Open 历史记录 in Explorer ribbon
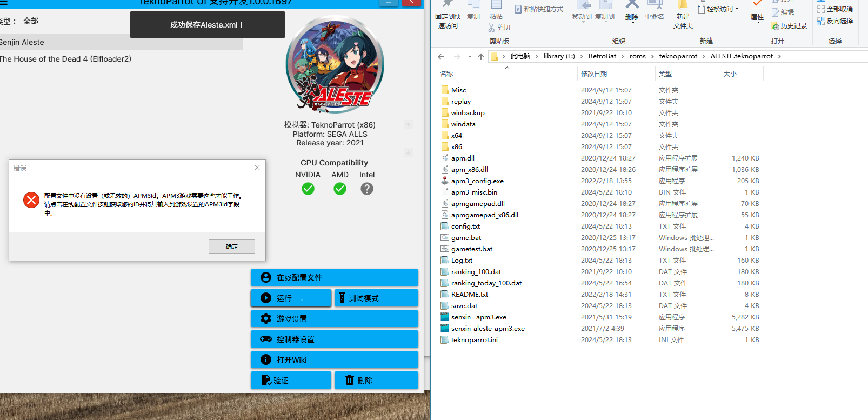The width and height of the screenshot is (868, 420). [x=789, y=25]
